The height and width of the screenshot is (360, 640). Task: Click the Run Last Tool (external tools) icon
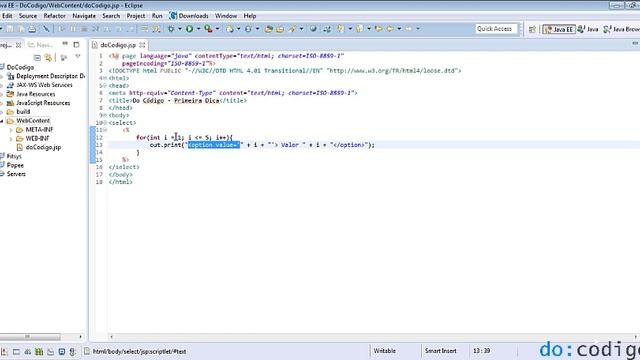(x=208, y=29)
